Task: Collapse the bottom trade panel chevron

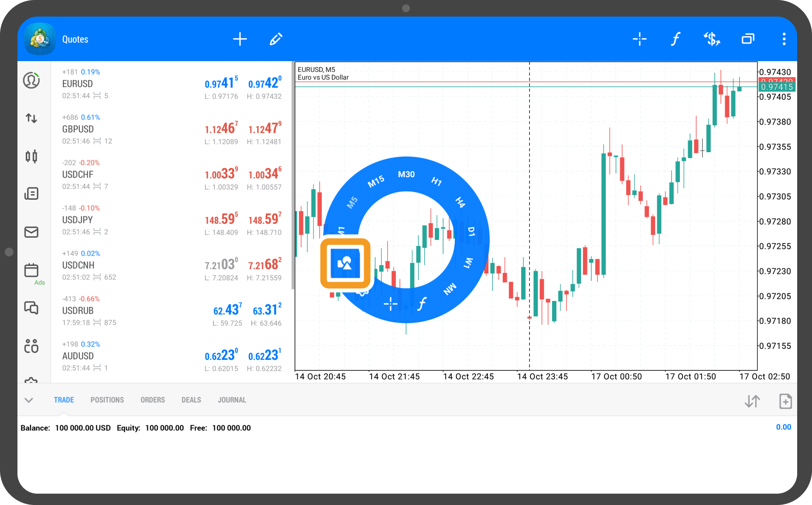Action: (29, 400)
